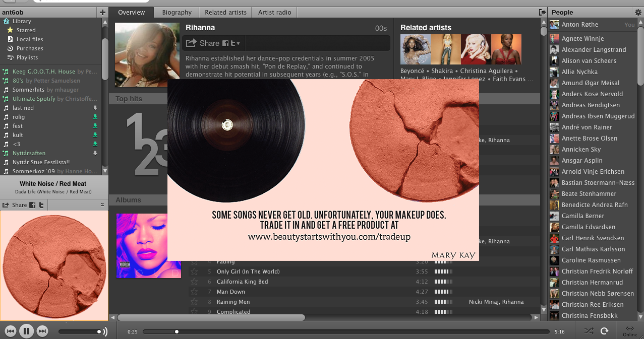Collapse the now-playing cover art panel
Image resolution: width=644 pixels, height=339 pixels.
102,205
